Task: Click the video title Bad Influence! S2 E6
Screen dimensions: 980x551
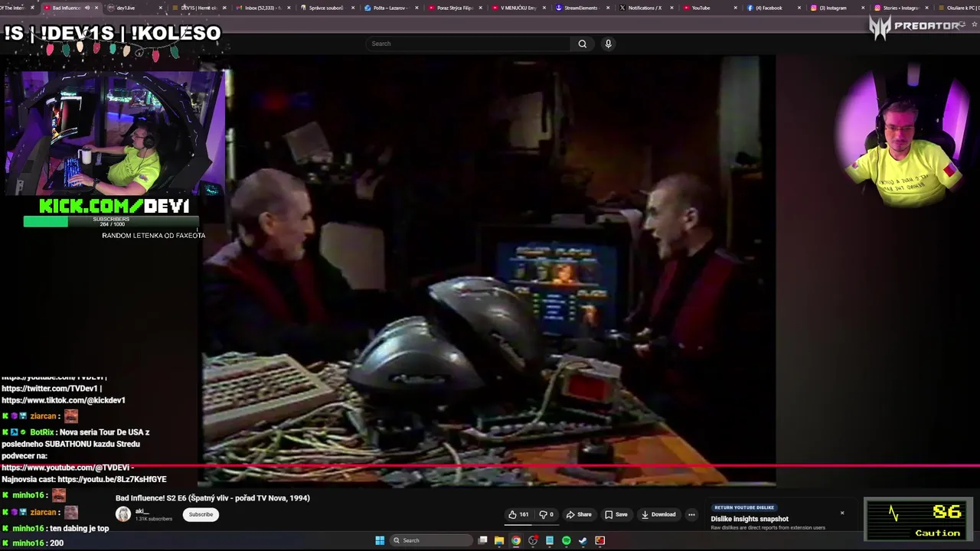Action: click(x=213, y=498)
